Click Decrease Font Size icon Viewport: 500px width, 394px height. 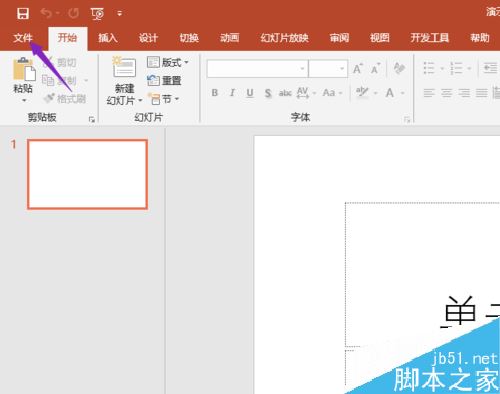376,68
